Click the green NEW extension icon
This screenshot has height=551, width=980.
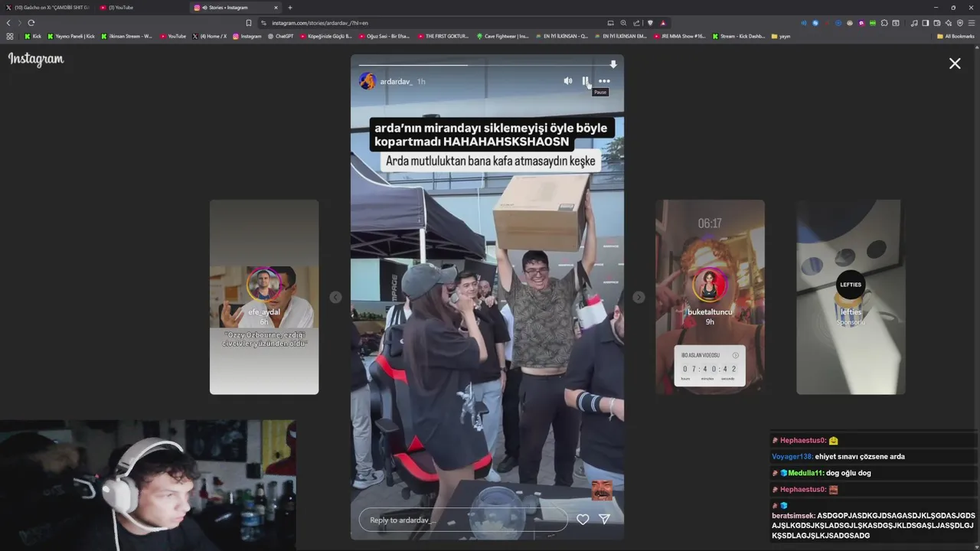(x=873, y=23)
